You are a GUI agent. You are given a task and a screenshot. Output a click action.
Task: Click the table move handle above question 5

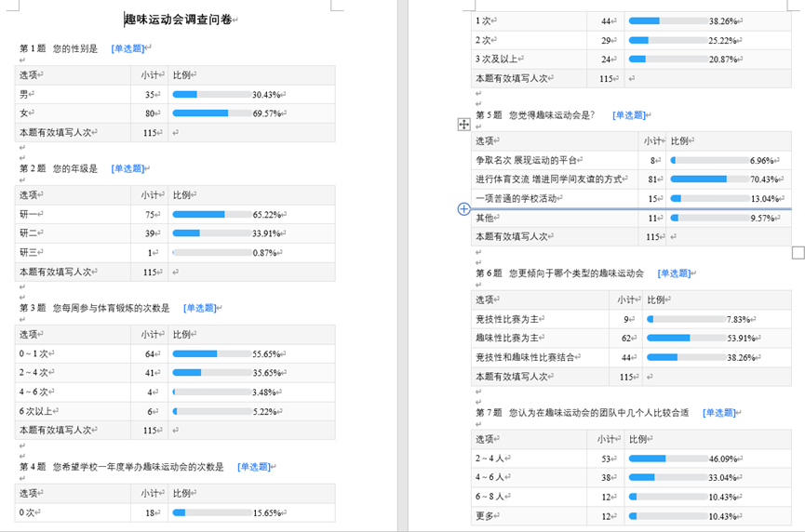click(x=463, y=125)
